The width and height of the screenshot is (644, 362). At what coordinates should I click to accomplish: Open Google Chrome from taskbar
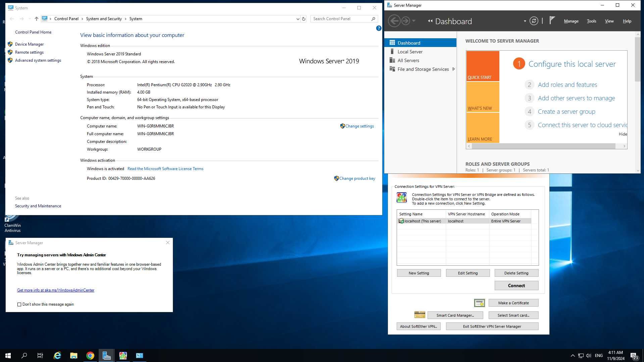(90, 356)
